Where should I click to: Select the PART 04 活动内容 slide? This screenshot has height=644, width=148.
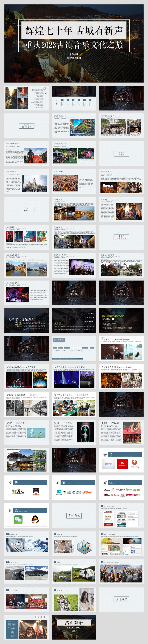tap(26, 348)
